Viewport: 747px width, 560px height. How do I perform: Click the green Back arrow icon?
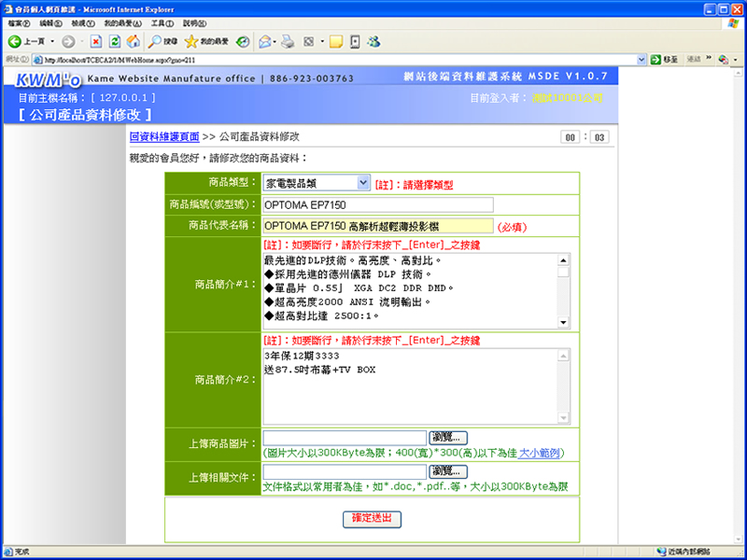click(x=15, y=42)
